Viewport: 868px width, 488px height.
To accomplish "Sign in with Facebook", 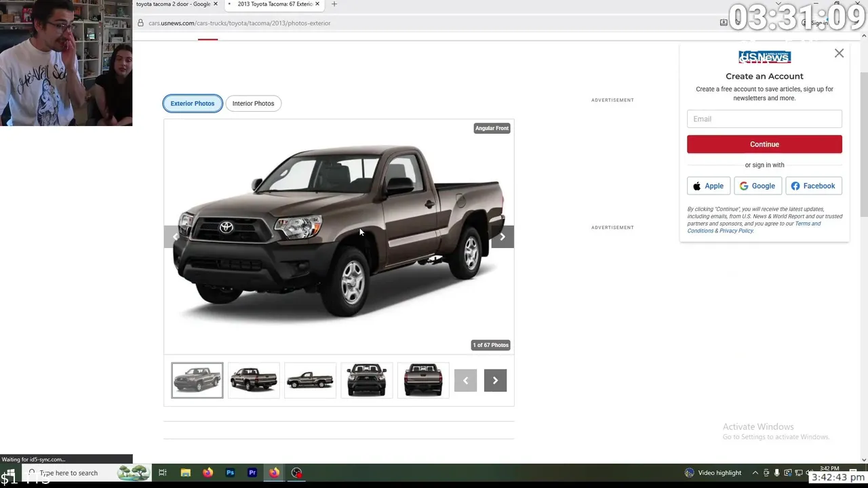I will (x=813, y=186).
